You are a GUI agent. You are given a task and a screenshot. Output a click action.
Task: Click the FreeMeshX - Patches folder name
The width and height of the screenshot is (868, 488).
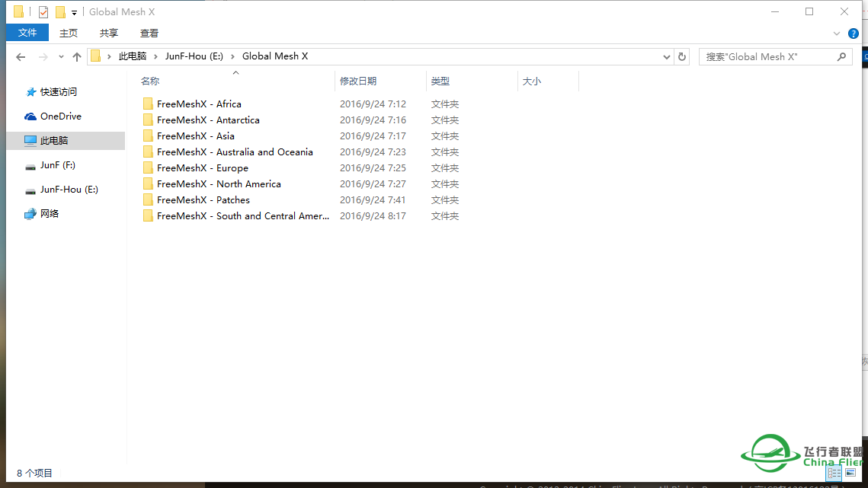[203, 200]
